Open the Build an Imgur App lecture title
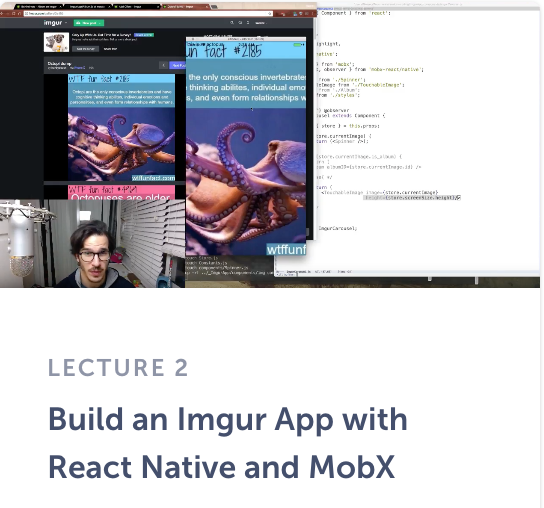 point(228,443)
